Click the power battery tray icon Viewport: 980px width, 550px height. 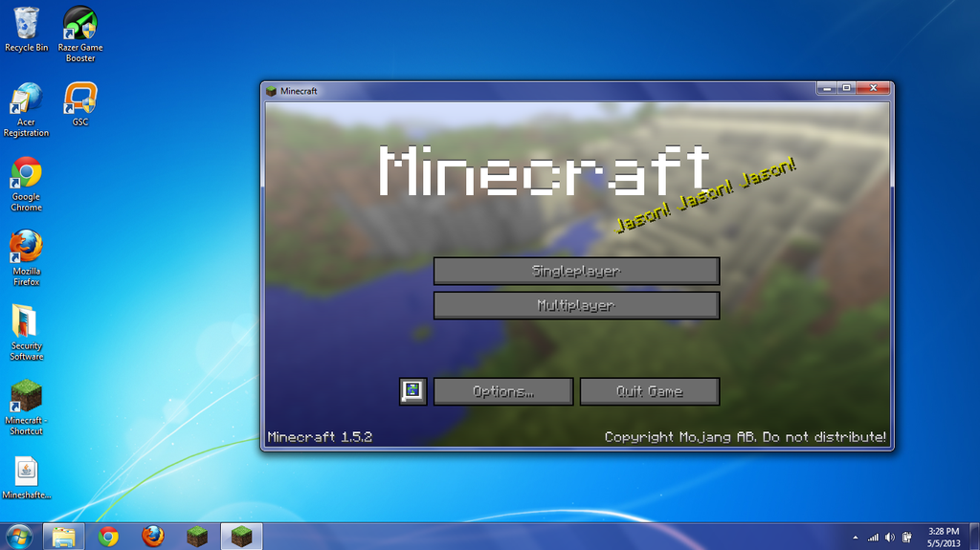click(907, 538)
